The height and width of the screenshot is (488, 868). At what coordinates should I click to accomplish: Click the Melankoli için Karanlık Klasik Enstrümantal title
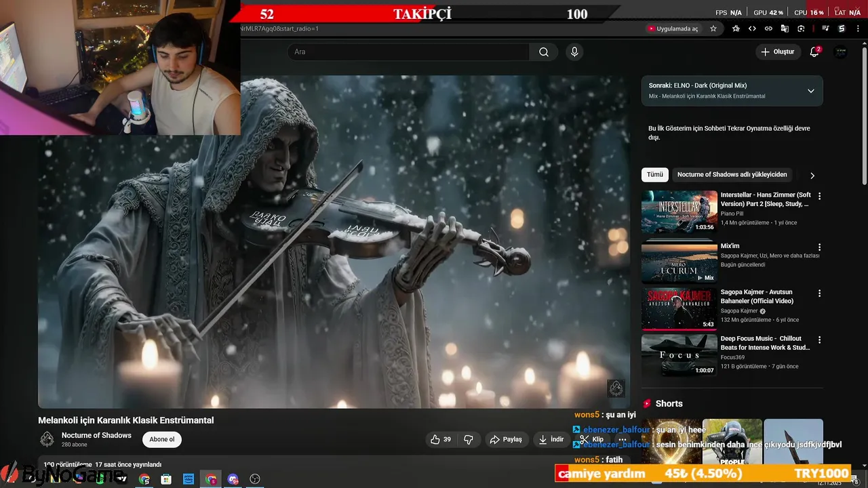point(126,420)
